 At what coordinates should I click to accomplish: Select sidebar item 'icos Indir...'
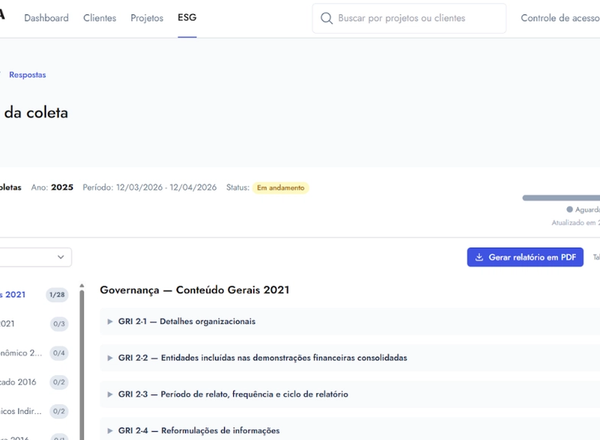click(34, 411)
